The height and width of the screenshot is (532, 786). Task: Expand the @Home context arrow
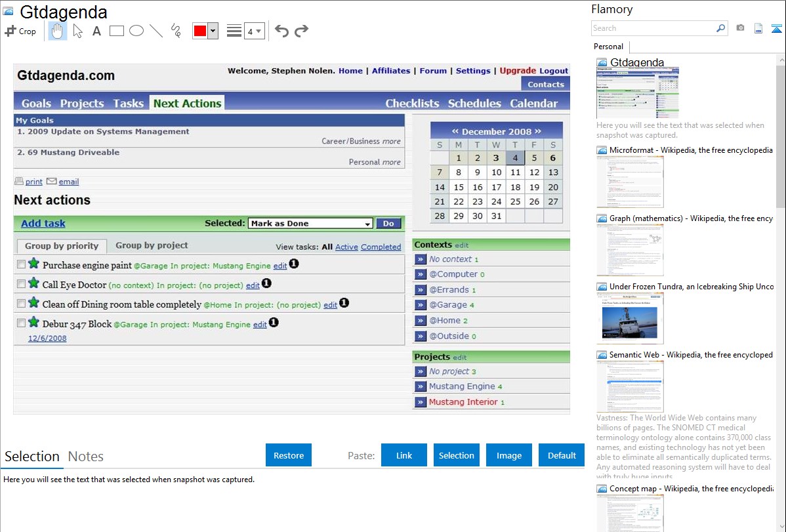coord(420,320)
